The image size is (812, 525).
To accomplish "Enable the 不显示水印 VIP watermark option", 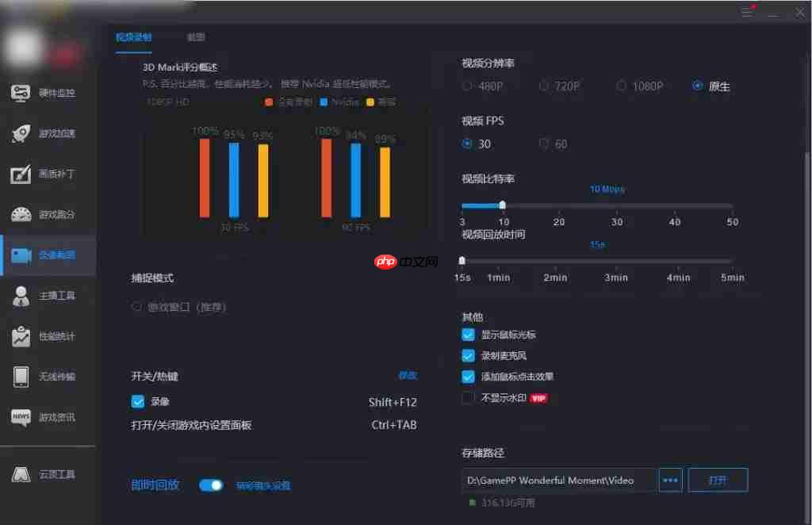I will click(468, 397).
